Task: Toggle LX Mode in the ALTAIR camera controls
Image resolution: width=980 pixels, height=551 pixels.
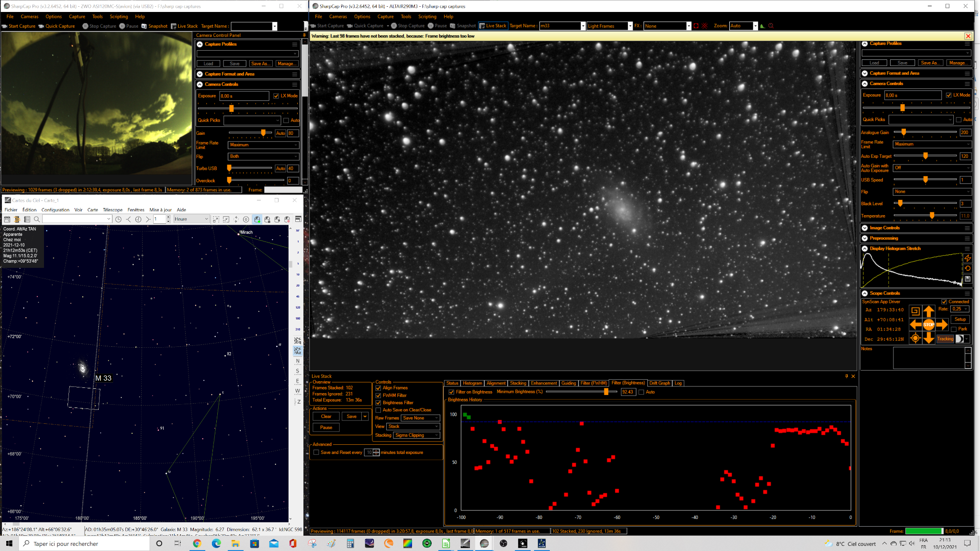Action: point(948,95)
